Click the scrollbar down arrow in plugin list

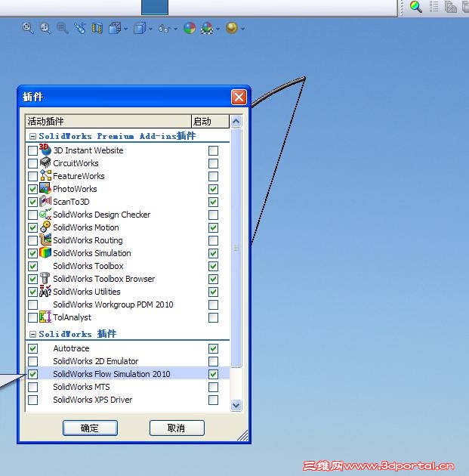tap(236, 405)
